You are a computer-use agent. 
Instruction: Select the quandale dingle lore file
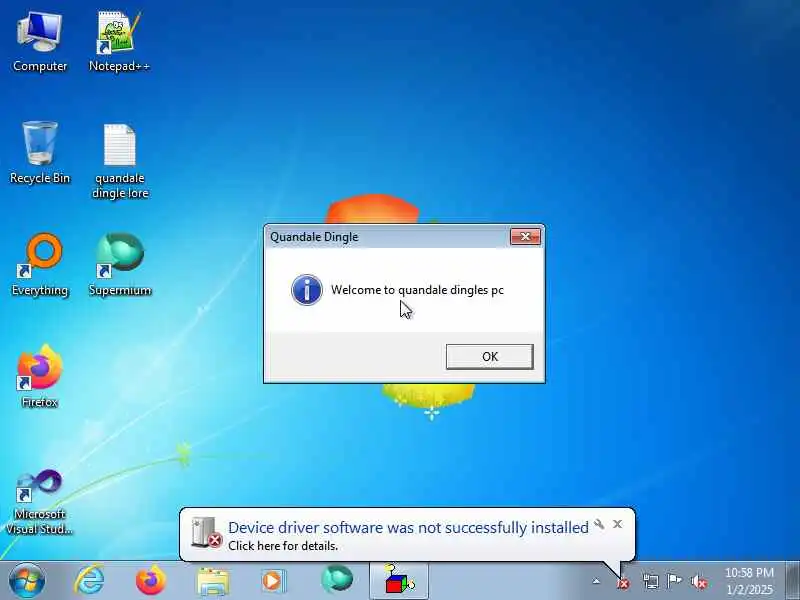tap(120, 161)
